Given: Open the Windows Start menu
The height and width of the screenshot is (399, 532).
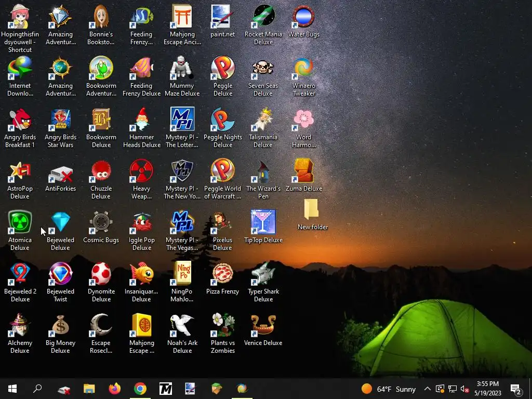Looking at the screenshot, I should [12, 389].
